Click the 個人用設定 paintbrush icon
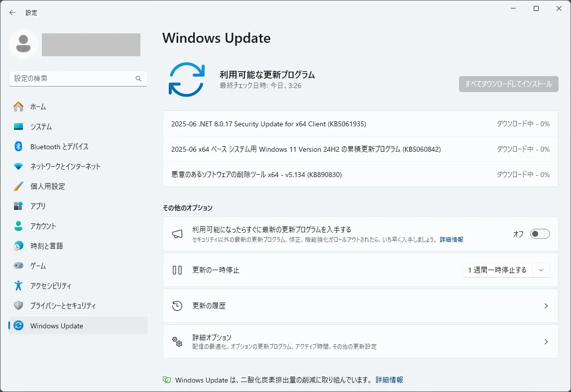The width and height of the screenshot is (571, 392). [x=18, y=186]
